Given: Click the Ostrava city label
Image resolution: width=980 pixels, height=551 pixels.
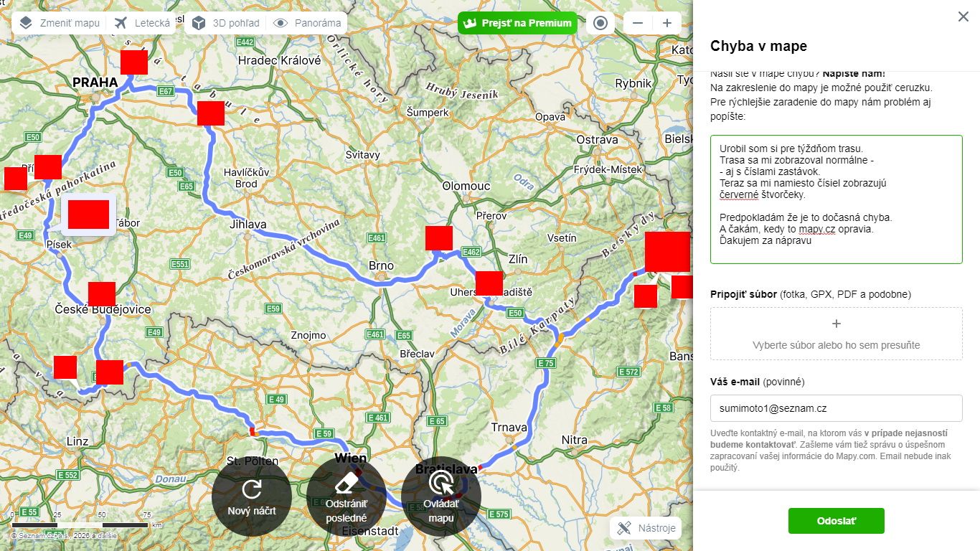Looking at the screenshot, I should coord(598,139).
